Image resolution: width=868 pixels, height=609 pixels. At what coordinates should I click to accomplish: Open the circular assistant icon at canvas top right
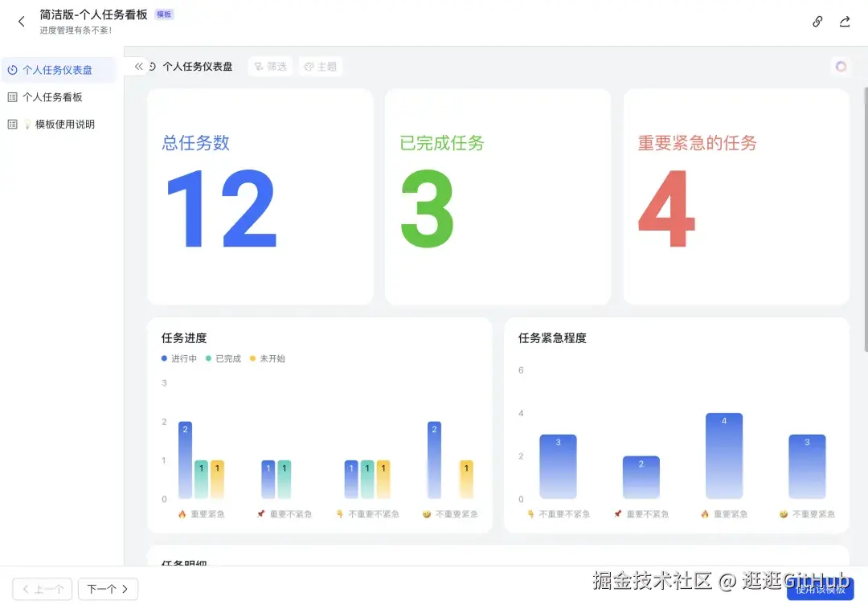click(841, 66)
